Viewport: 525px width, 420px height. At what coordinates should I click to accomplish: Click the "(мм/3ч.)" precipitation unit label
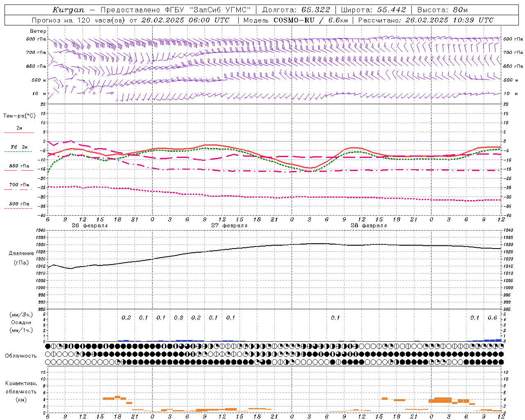click(21, 315)
